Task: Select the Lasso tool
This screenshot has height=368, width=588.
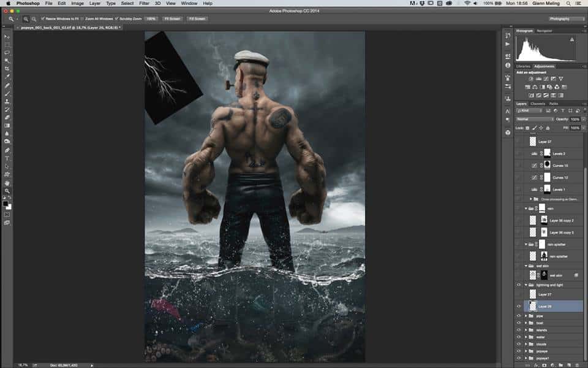Action: (x=7, y=53)
